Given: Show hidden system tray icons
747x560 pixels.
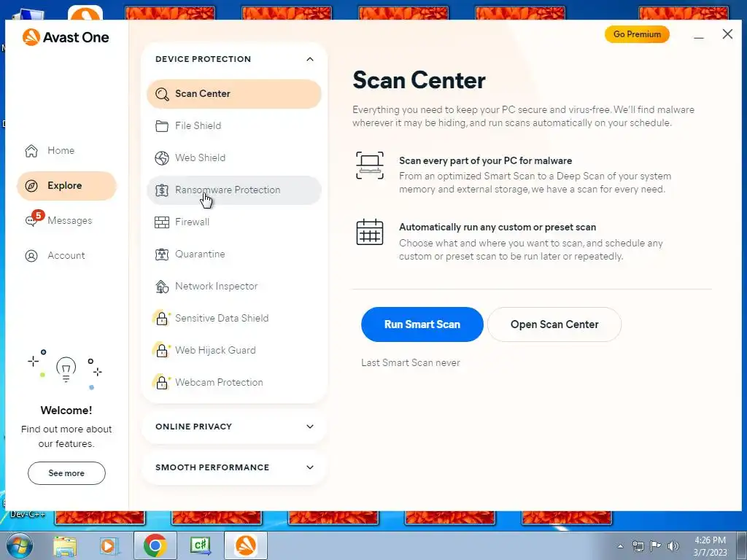Looking at the screenshot, I should (620, 546).
